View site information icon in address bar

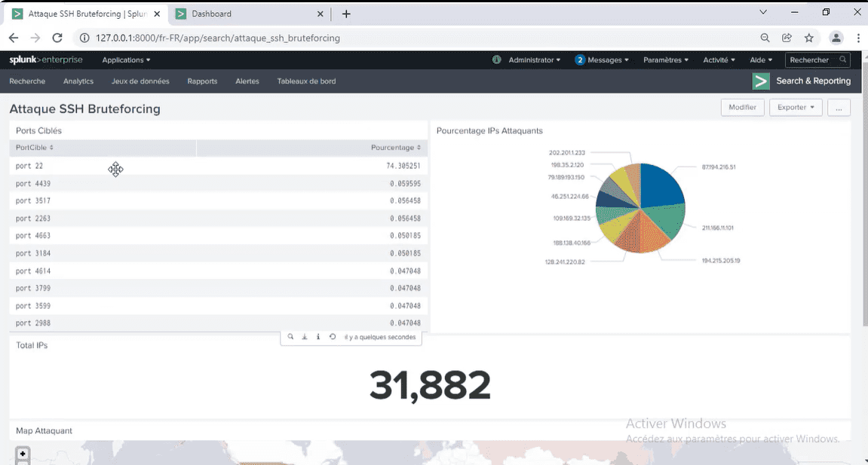coord(84,38)
